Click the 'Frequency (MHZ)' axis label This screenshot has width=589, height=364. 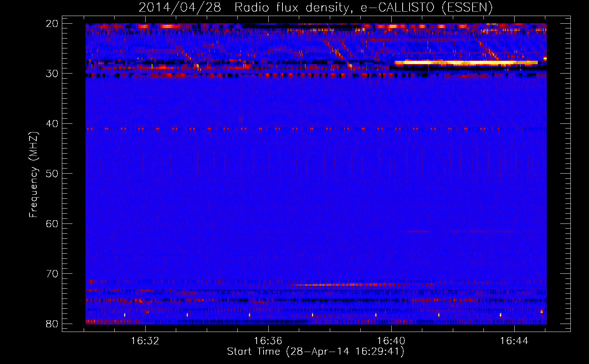click(33, 175)
